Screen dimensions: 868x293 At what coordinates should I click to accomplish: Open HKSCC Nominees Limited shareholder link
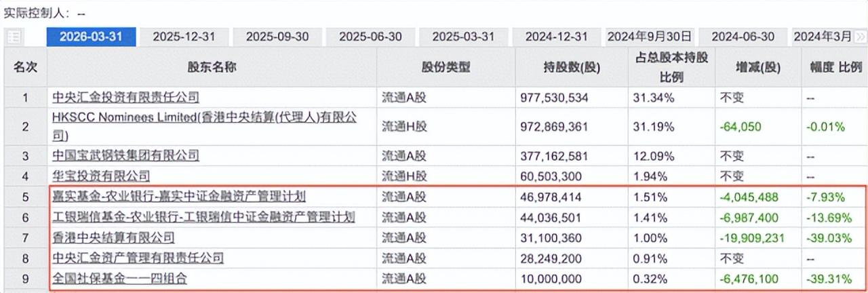tap(205, 126)
